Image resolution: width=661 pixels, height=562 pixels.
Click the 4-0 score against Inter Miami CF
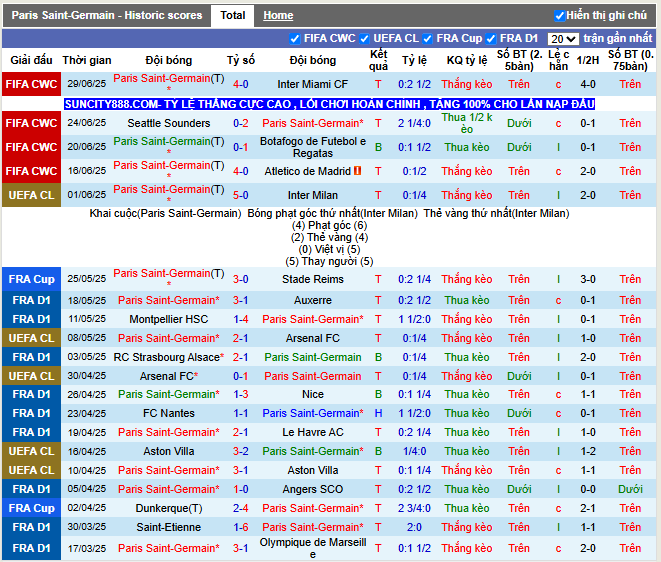pos(240,84)
